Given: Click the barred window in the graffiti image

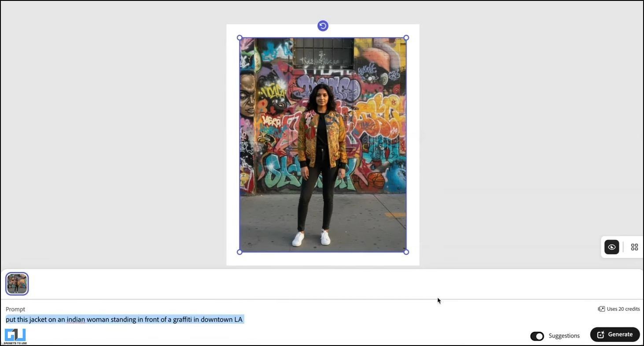Looking at the screenshot, I should tap(323, 52).
